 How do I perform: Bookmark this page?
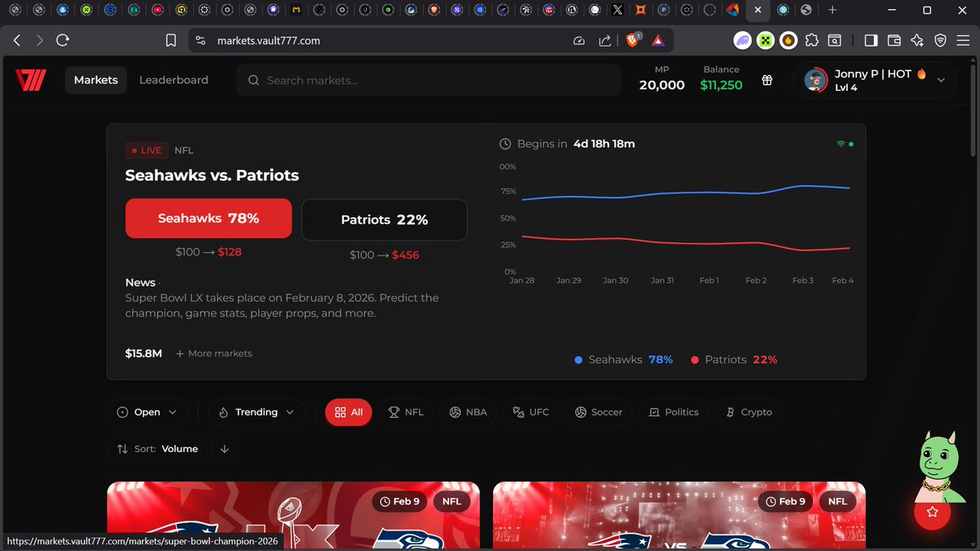tap(171, 40)
